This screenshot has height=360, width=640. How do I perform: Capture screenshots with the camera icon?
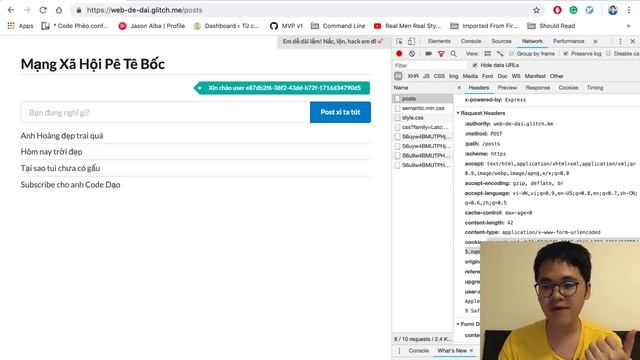coord(428,53)
